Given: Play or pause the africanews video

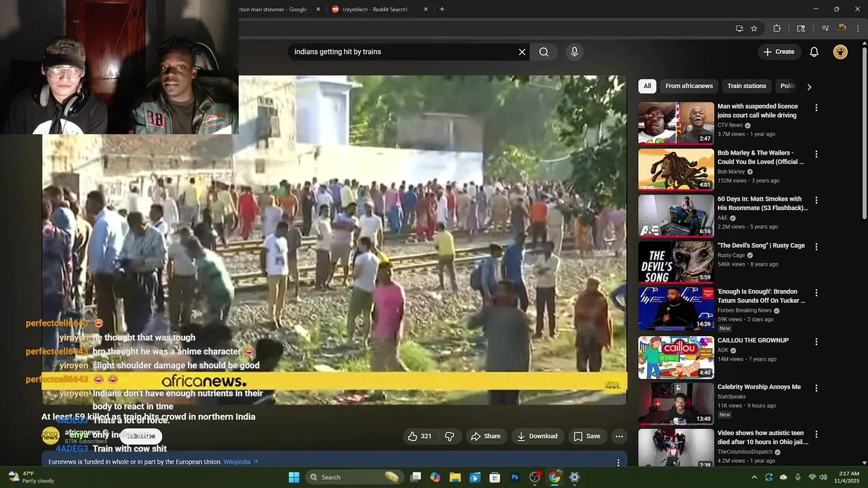Looking at the screenshot, I should pos(334,240).
